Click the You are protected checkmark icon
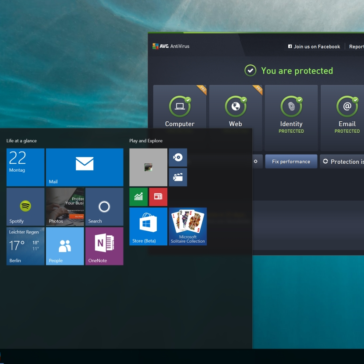The width and height of the screenshot is (364, 364). click(x=250, y=71)
